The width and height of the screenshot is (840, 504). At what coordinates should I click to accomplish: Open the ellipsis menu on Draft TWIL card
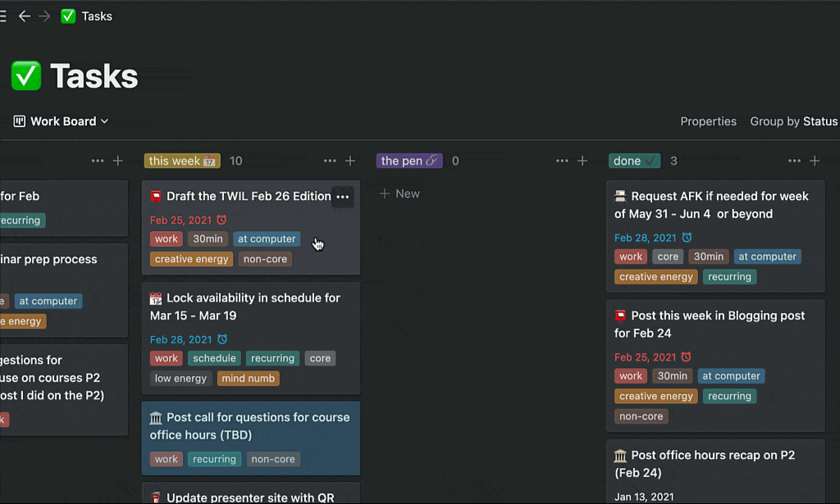coord(343,197)
